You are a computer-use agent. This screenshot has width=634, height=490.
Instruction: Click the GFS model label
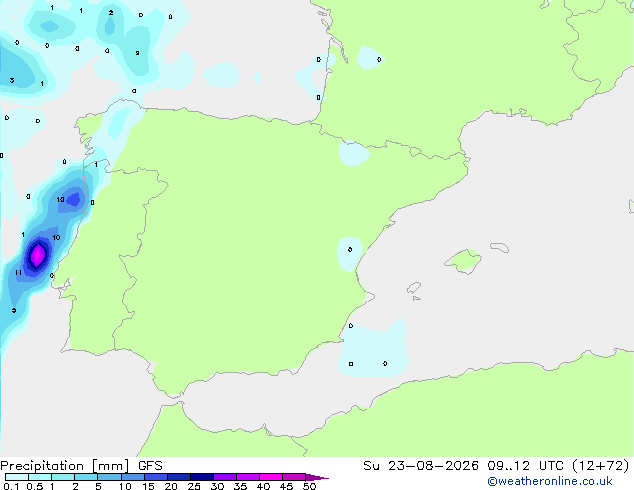150,466
